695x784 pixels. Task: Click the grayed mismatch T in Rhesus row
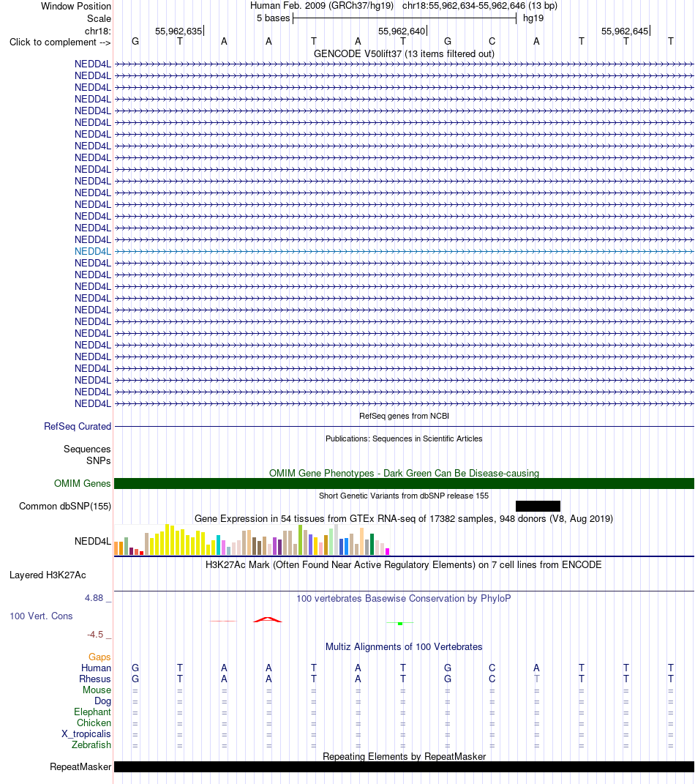click(x=537, y=679)
